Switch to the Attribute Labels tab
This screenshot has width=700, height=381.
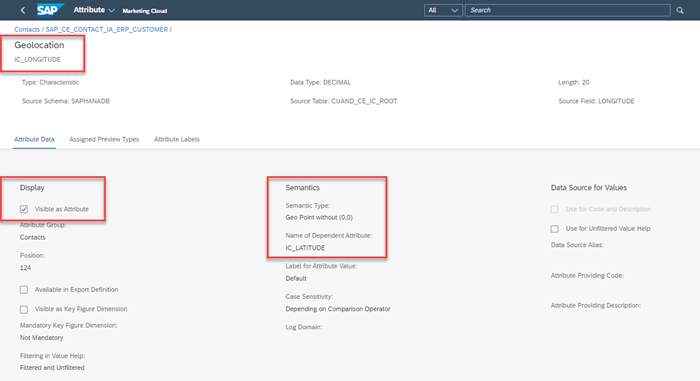pyautogui.click(x=177, y=139)
